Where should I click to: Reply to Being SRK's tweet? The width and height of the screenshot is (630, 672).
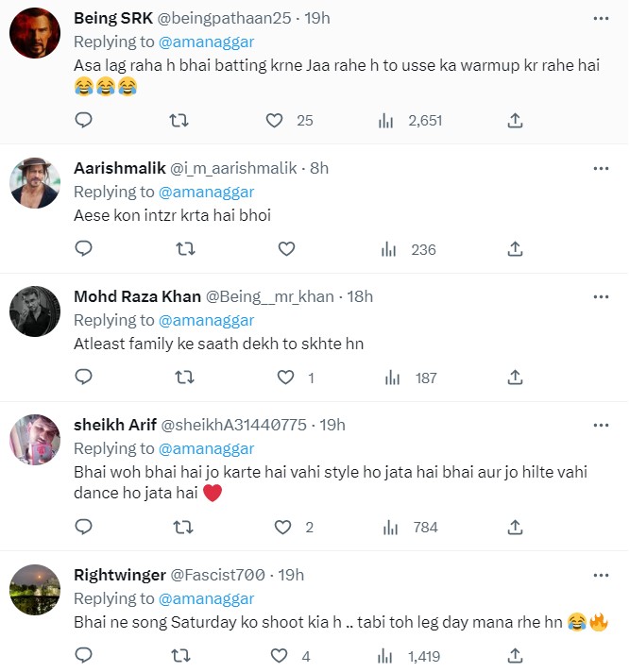pyautogui.click(x=83, y=120)
